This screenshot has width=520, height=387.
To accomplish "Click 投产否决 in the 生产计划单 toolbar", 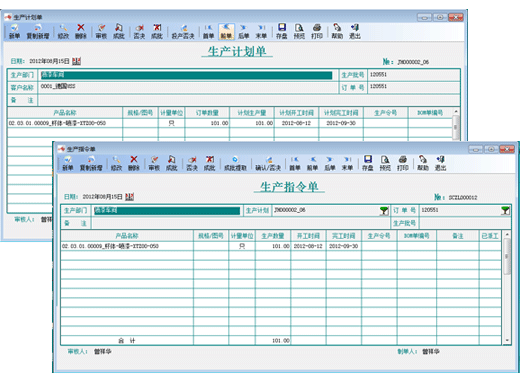I will (183, 32).
